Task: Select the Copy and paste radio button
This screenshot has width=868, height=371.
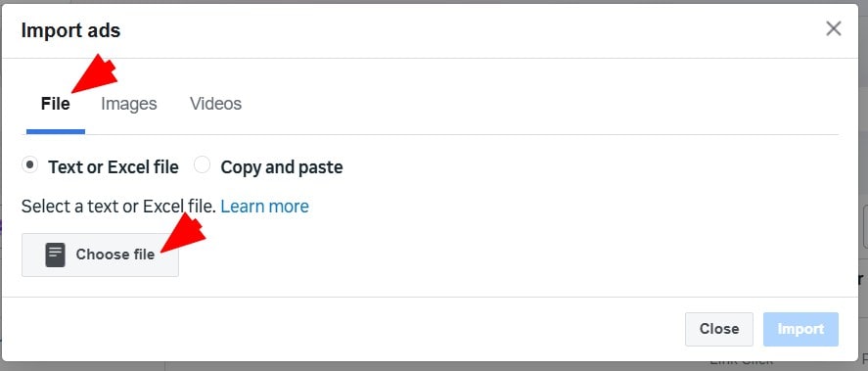Action: [x=202, y=165]
